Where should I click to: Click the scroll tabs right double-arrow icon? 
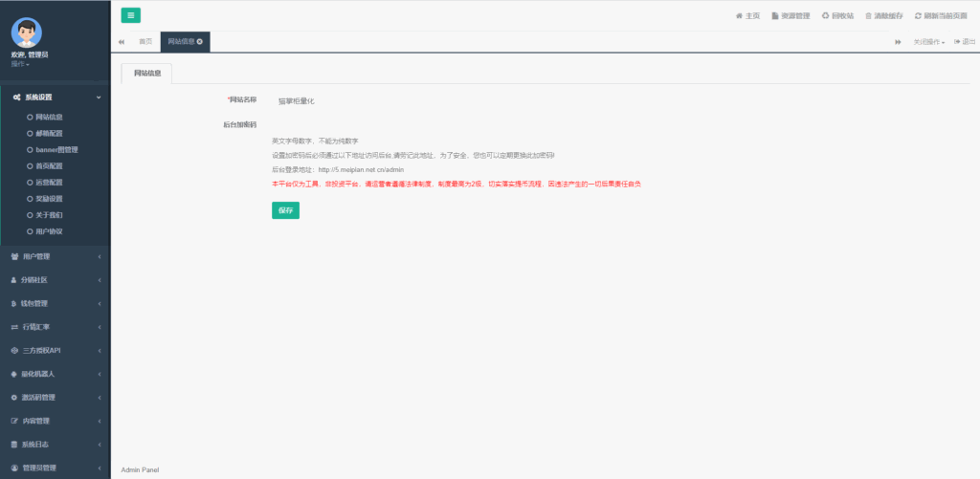898,42
